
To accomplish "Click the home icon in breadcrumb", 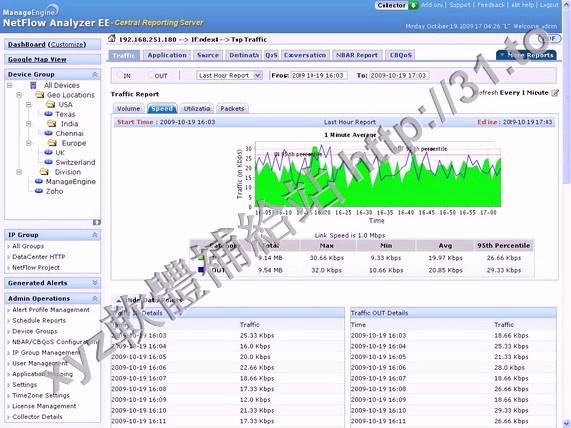I will click(x=112, y=39).
